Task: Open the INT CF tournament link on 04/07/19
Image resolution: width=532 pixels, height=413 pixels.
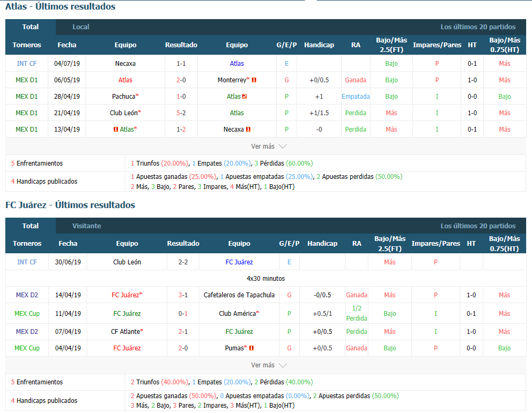Action: (27, 64)
